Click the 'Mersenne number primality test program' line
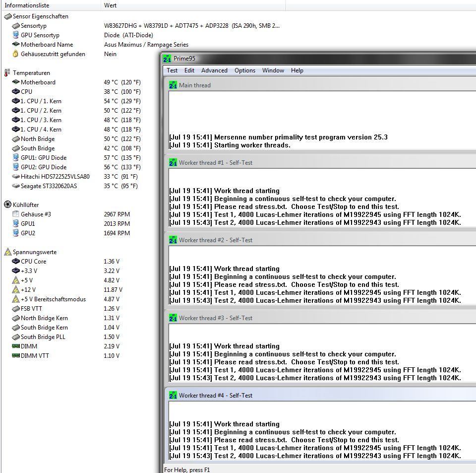Image resolution: width=476 pixels, height=473 pixels. [x=278, y=137]
